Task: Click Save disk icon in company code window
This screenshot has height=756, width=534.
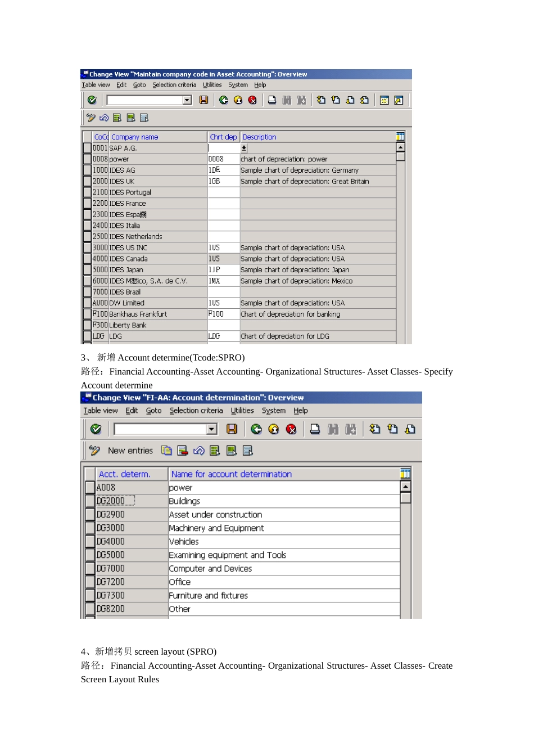Action: (x=203, y=100)
